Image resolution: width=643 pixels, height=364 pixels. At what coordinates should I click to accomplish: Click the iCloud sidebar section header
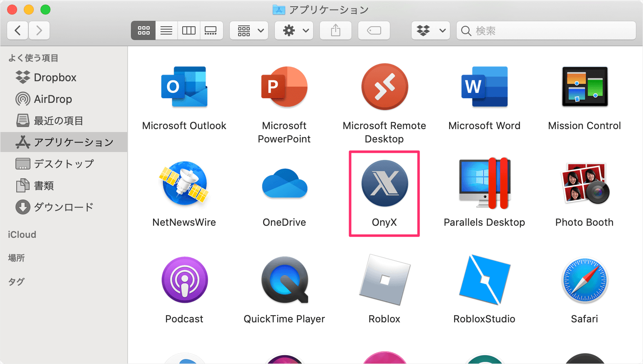coord(22,235)
